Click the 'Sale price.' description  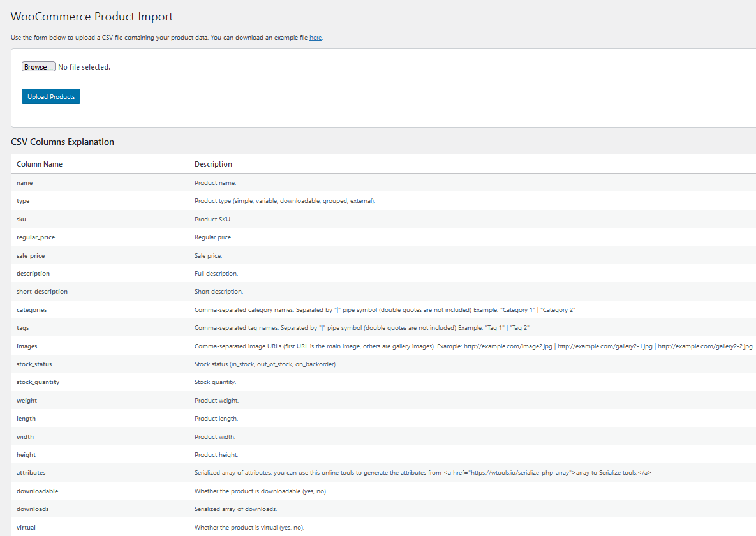tap(208, 256)
